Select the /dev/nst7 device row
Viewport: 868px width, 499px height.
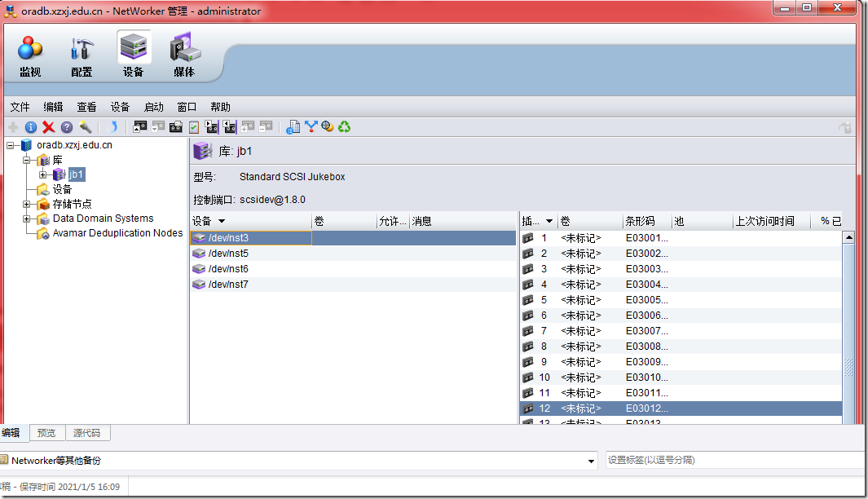click(x=353, y=284)
